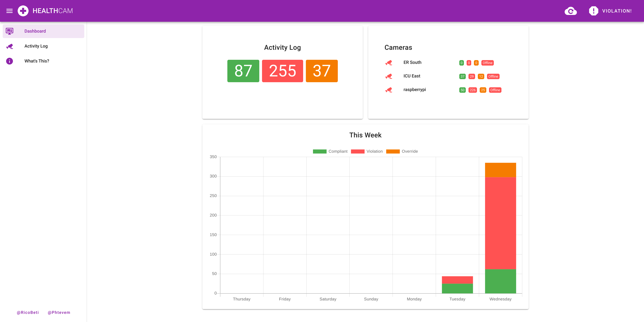Image resolution: width=644 pixels, height=322 pixels.
Task: Click the What's This info icon
Action: coord(10,61)
